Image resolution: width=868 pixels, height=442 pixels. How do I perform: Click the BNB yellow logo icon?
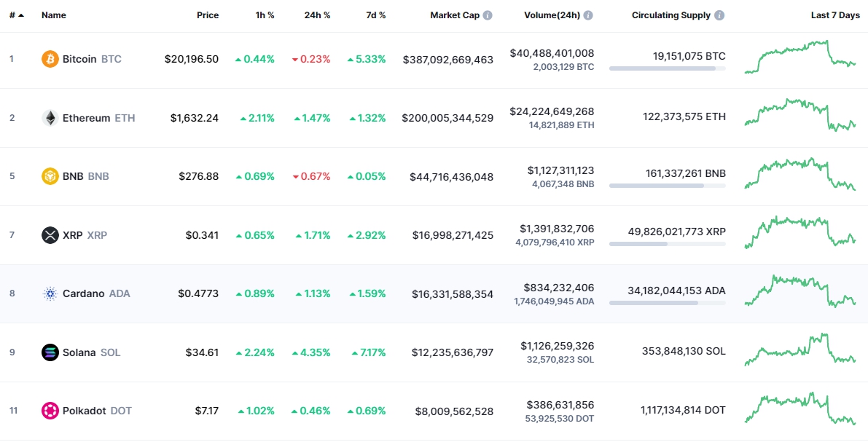50,176
